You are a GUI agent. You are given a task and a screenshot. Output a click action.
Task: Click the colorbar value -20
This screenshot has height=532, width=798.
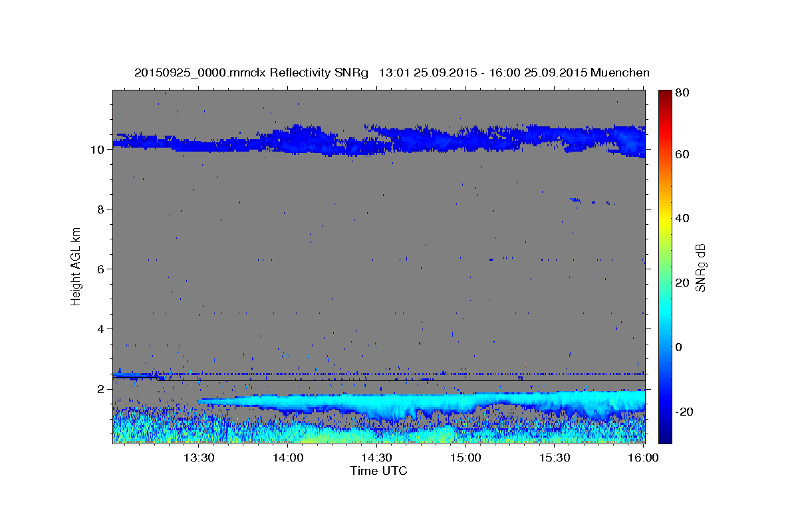pyautogui.click(x=684, y=412)
